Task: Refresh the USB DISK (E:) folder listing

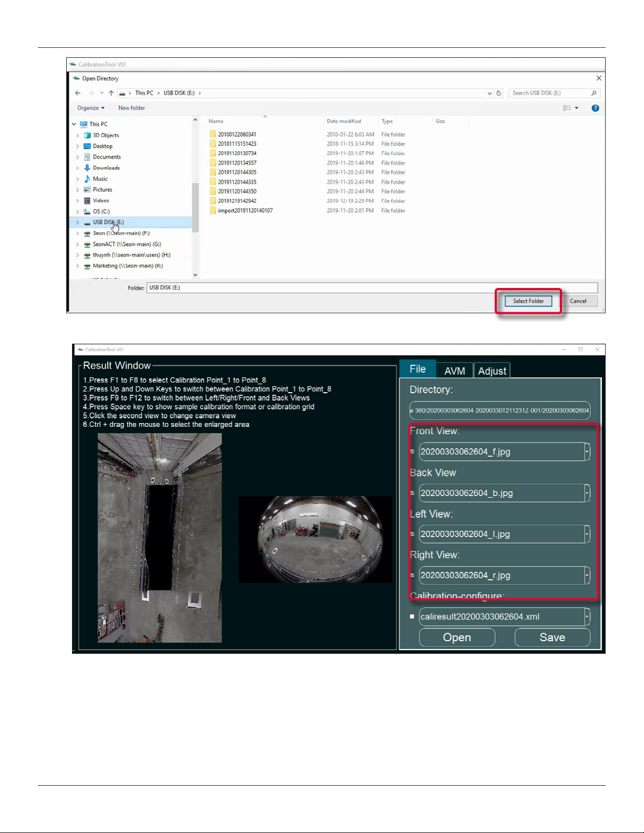Action: 499,93
